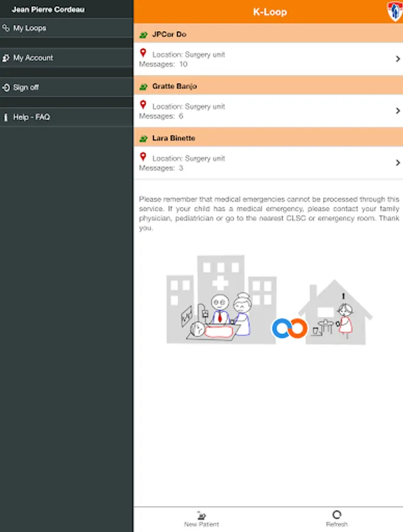Select the JPCor Do header

click(268, 34)
